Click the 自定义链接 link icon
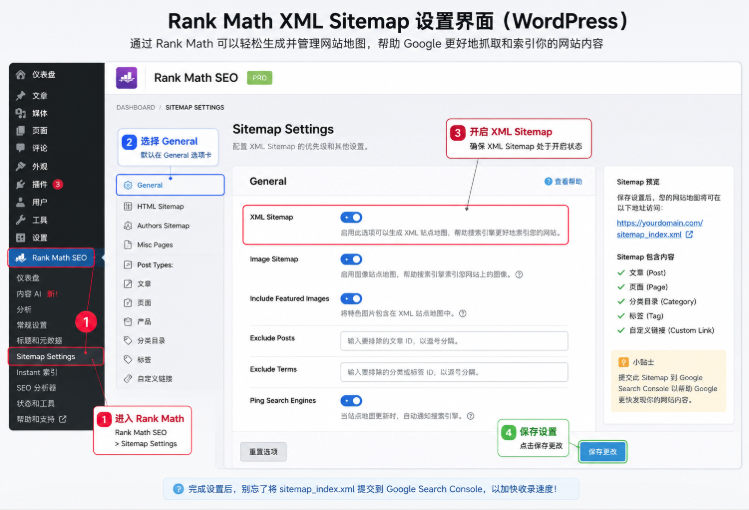749x510 pixels. [128, 379]
